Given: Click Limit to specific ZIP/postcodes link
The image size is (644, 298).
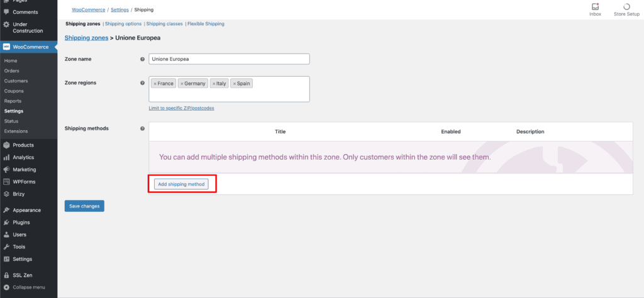Looking at the screenshot, I should pyautogui.click(x=182, y=108).
